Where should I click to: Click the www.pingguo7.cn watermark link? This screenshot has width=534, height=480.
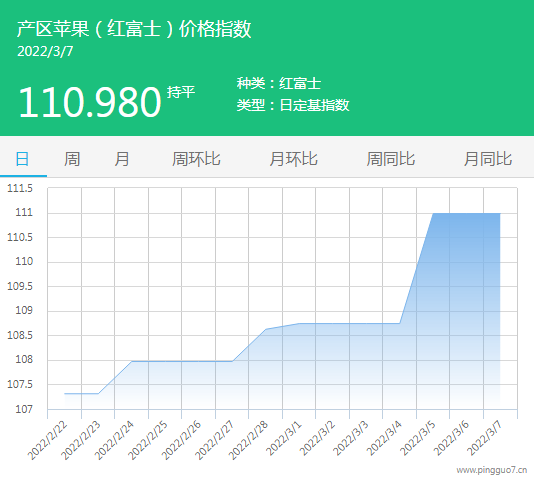click(x=491, y=470)
